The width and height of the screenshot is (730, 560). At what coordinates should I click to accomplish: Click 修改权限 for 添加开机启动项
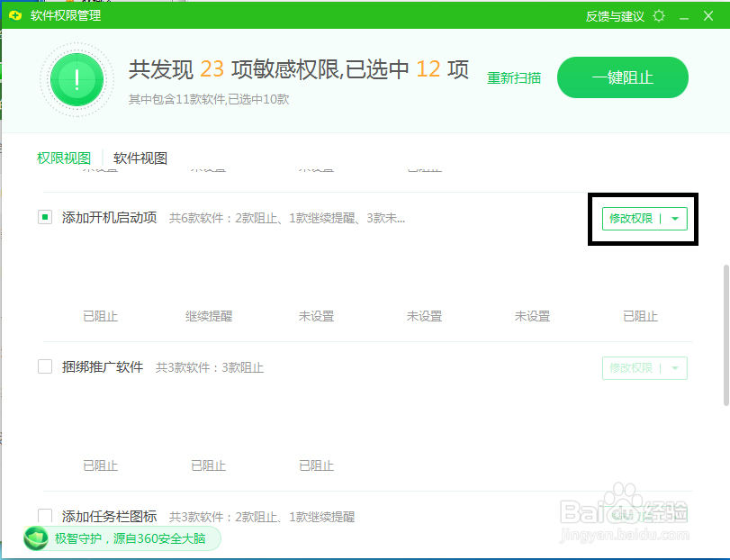click(x=631, y=218)
